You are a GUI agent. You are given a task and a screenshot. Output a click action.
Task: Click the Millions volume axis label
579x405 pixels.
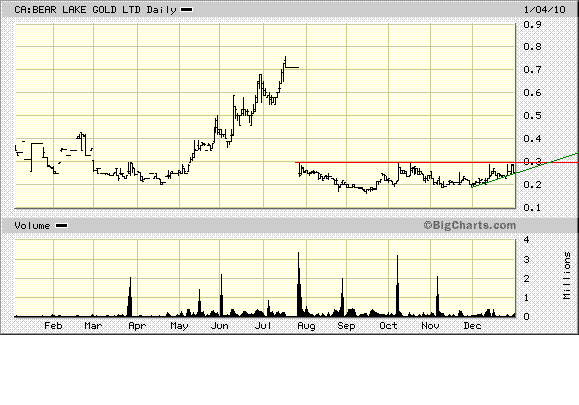[x=567, y=275]
